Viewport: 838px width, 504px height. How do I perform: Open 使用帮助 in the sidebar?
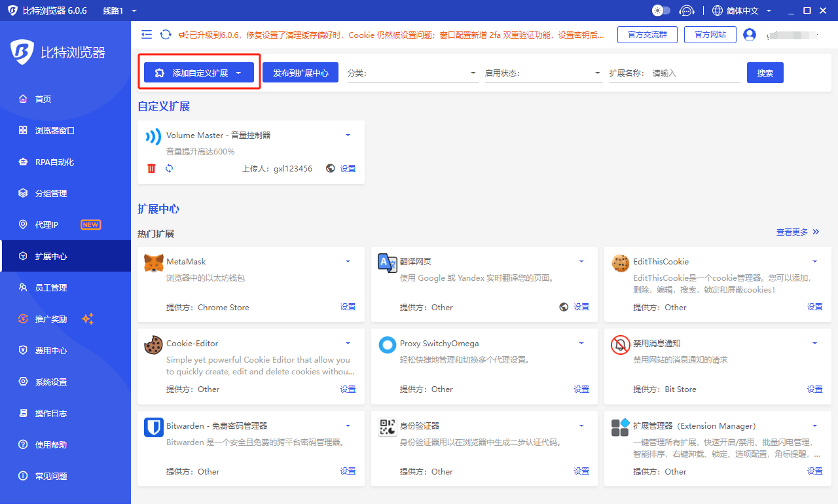(65, 444)
